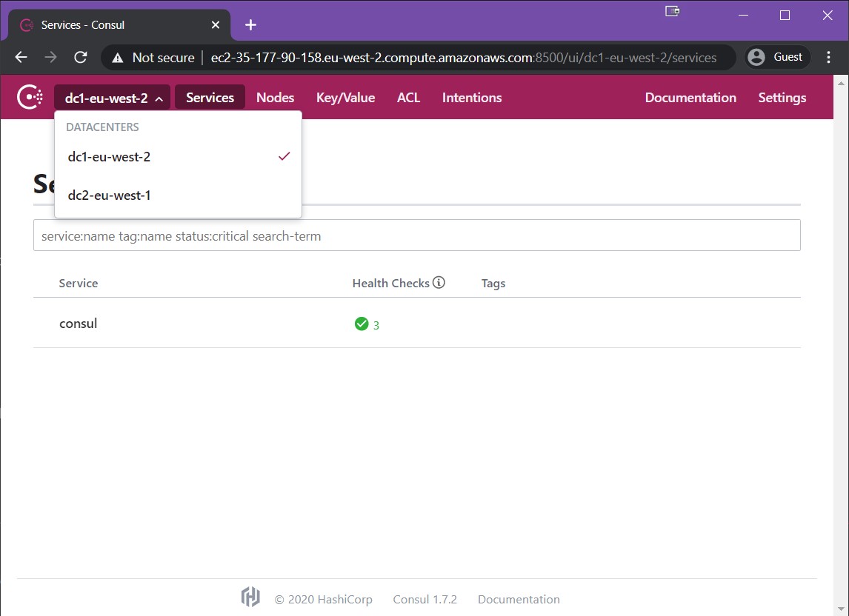This screenshot has height=616, width=849.
Task: Open the ACL navigation tab
Action: pos(408,98)
